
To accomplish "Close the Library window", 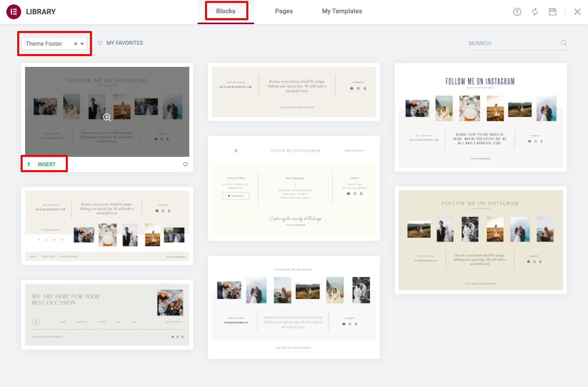I will 577,11.
